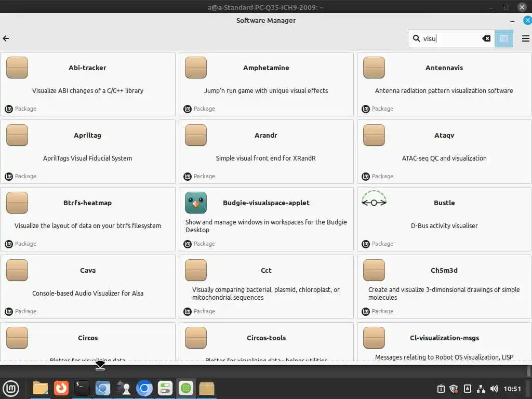The height and width of the screenshot is (399, 532).
Task: Select the Ch5m3d title
Action: [x=444, y=270]
